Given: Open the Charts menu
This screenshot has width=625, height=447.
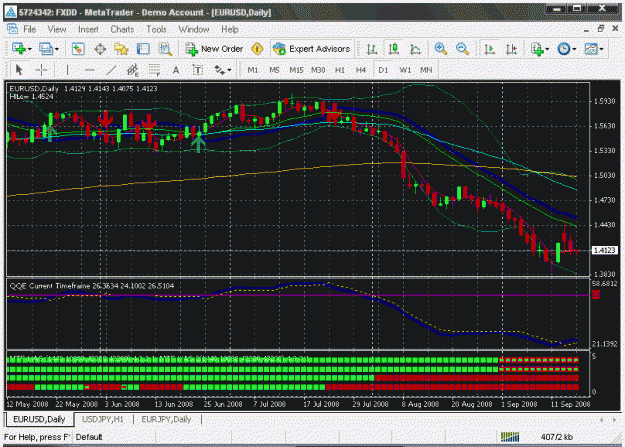Looking at the screenshot, I should [x=122, y=30].
